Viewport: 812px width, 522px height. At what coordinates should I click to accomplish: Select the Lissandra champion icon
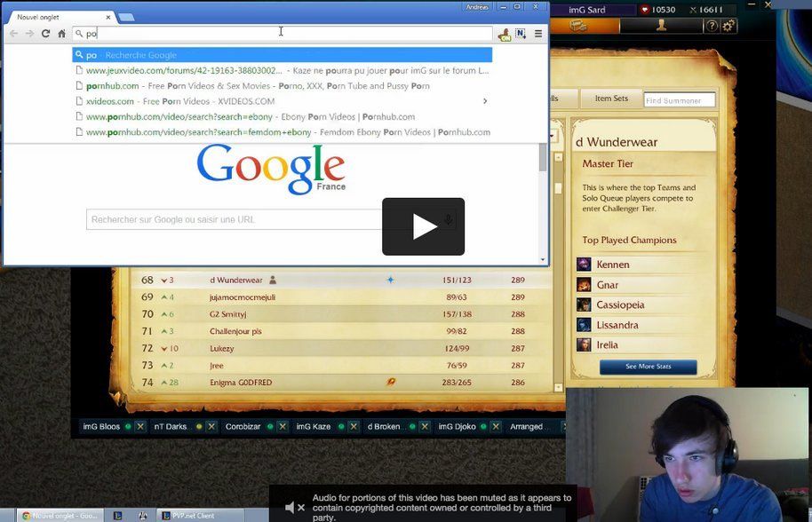[x=584, y=325]
